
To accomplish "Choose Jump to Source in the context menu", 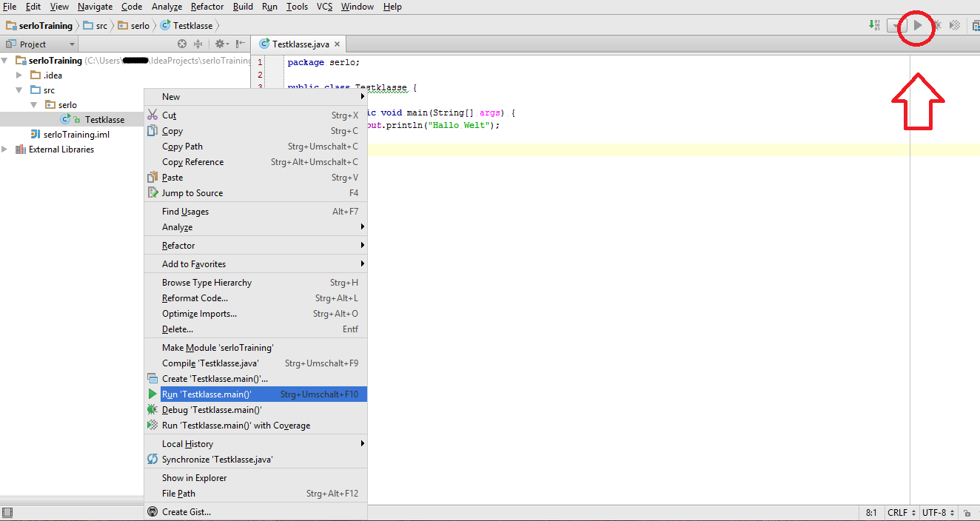I will click(x=255, y=193).
